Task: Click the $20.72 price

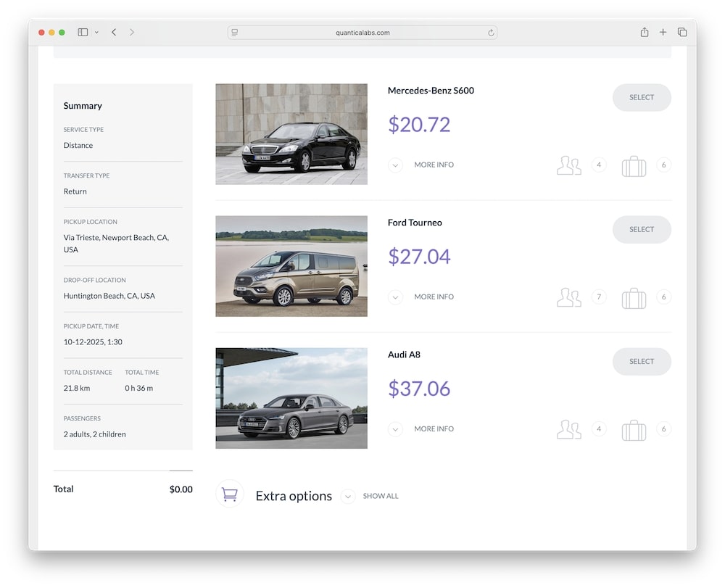Action: tap(419, 125)
